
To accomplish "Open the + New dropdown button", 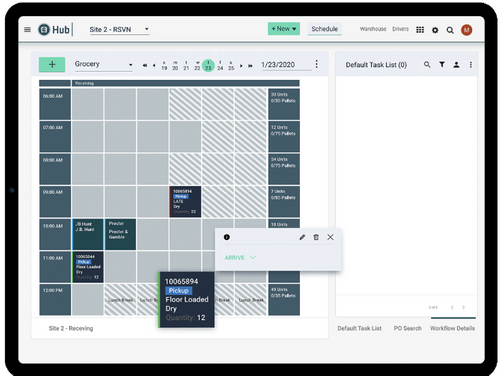I will pos(284,29).
